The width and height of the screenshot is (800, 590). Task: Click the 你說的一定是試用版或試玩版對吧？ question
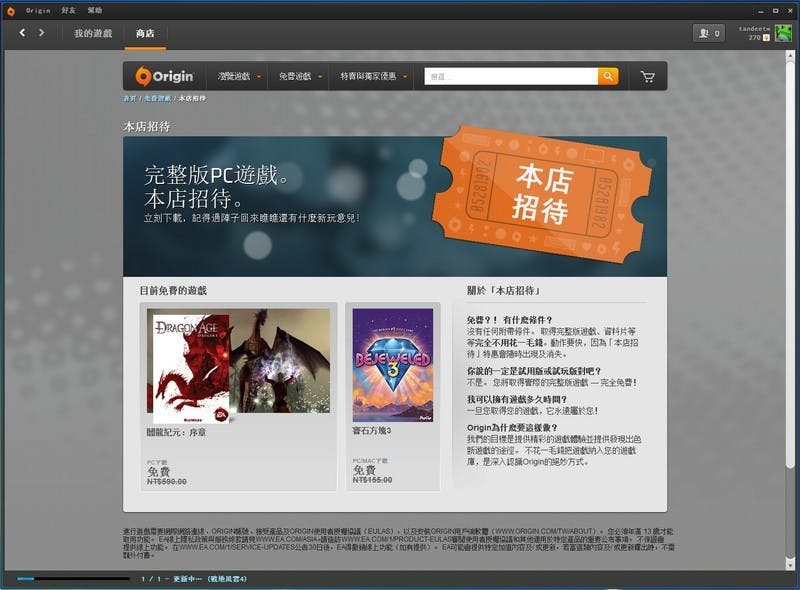point(534,371)
